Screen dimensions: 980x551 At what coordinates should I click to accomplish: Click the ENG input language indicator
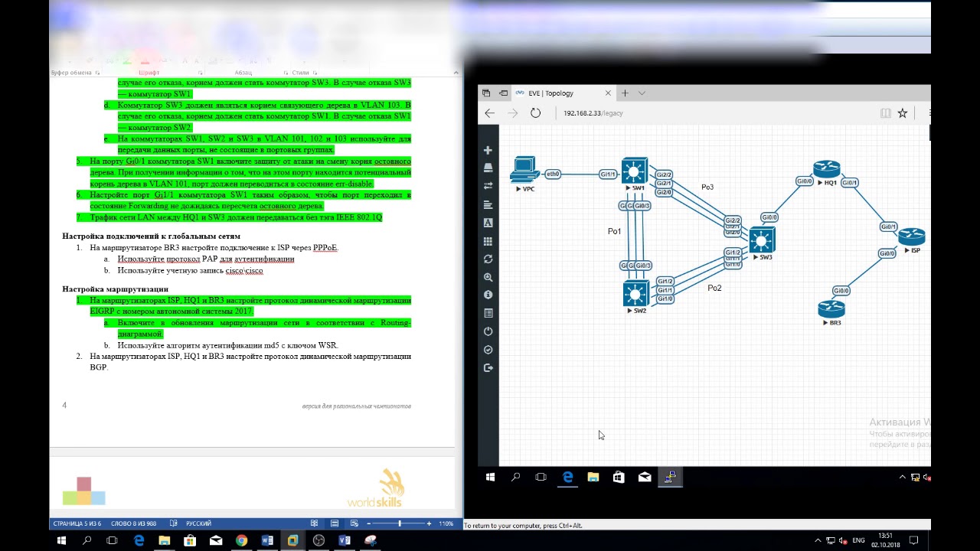click(858, 540)
